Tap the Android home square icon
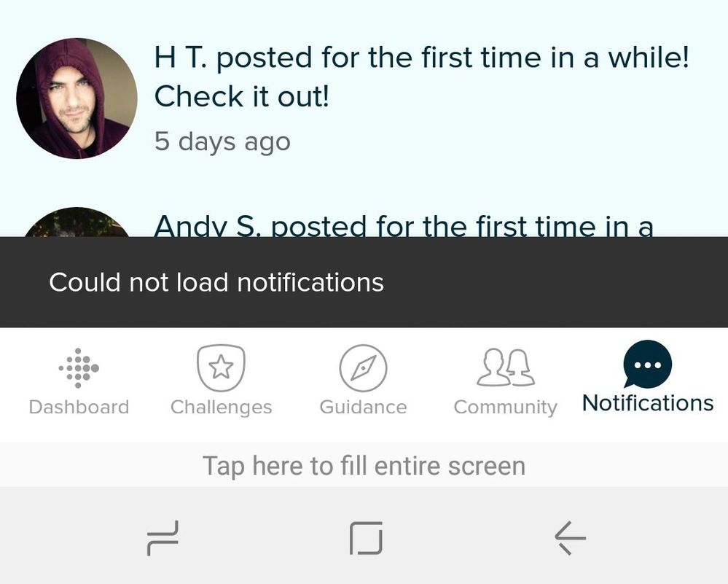The height and width of the screenshot is (584, 728). point(366,538)
